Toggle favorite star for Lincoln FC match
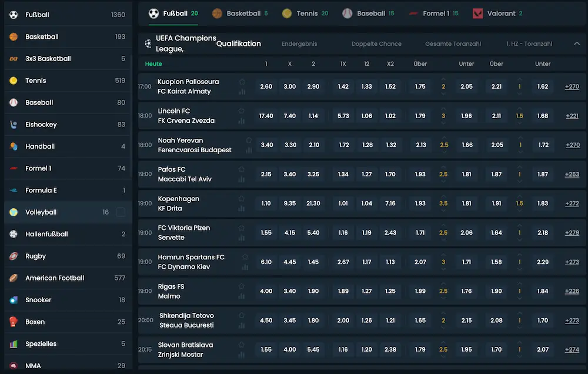The height and width of the screenshot is (374, 588). tap(242, 111)
